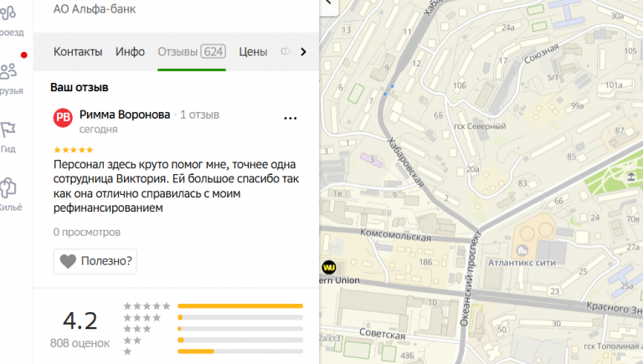Click the Хабаровская street label on map
The image size is (643, 364).
pyautogui.click(x=405, y=162)
